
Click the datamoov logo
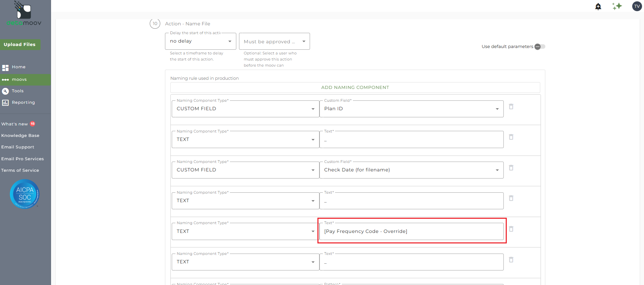coord(24,14)
